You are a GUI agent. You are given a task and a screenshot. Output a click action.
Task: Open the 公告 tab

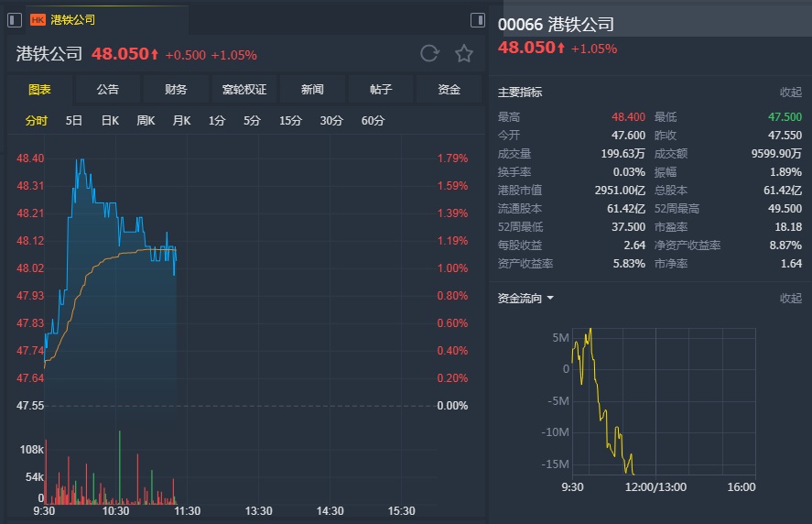108,90
